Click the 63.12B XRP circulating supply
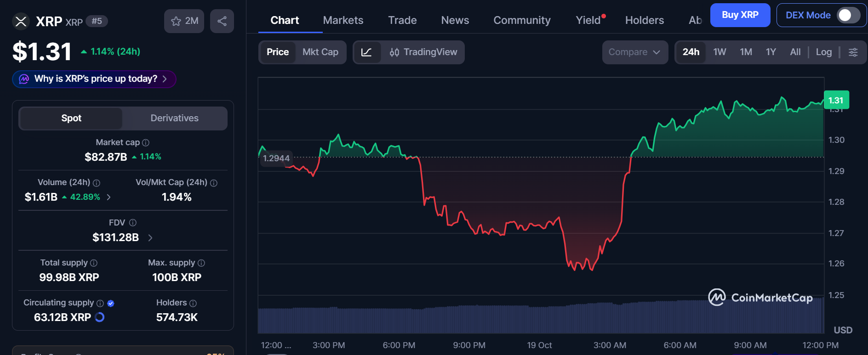The width and height of the screenshot is (868, 355). click(63, 317)
